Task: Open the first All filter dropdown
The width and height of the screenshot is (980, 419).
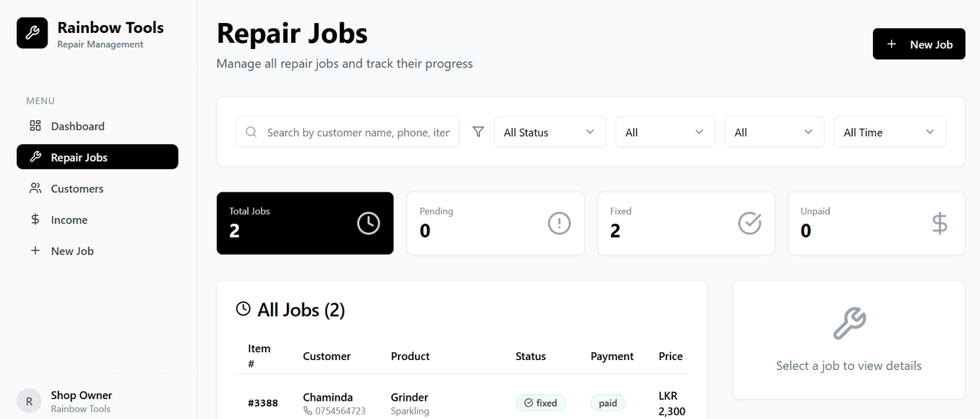Action: point(665,132)
